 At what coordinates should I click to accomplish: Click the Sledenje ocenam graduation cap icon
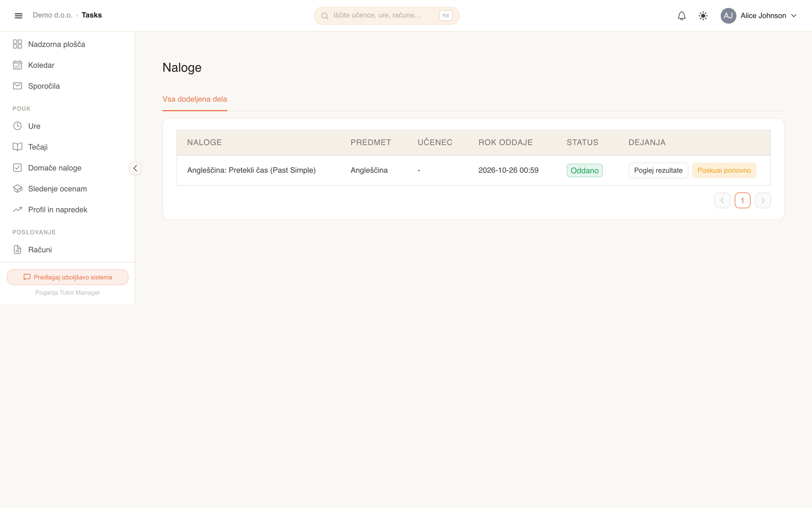17,189
